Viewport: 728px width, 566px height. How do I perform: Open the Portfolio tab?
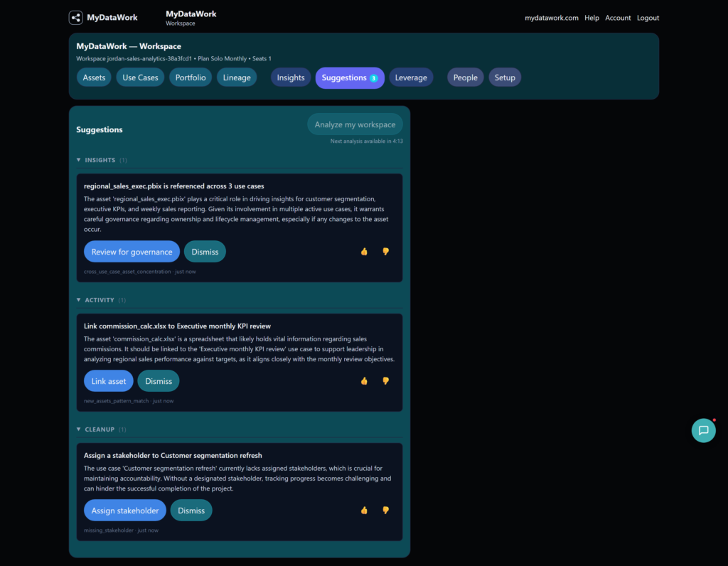191,78
